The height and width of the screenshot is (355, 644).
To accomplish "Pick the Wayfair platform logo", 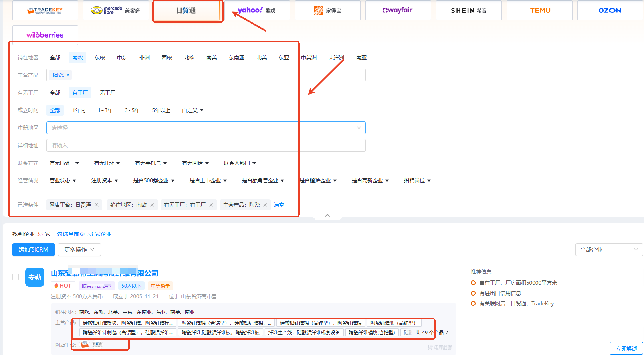I will (398, 10).
